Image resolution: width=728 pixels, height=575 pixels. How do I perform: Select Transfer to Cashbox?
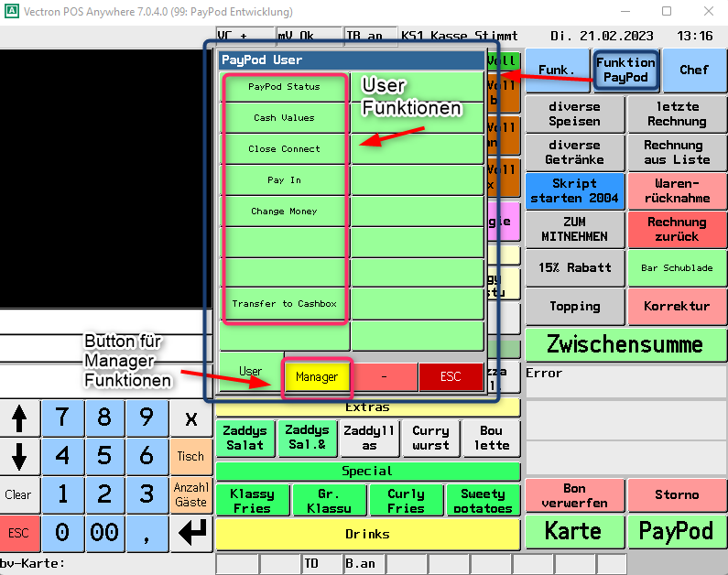point(284,304)
